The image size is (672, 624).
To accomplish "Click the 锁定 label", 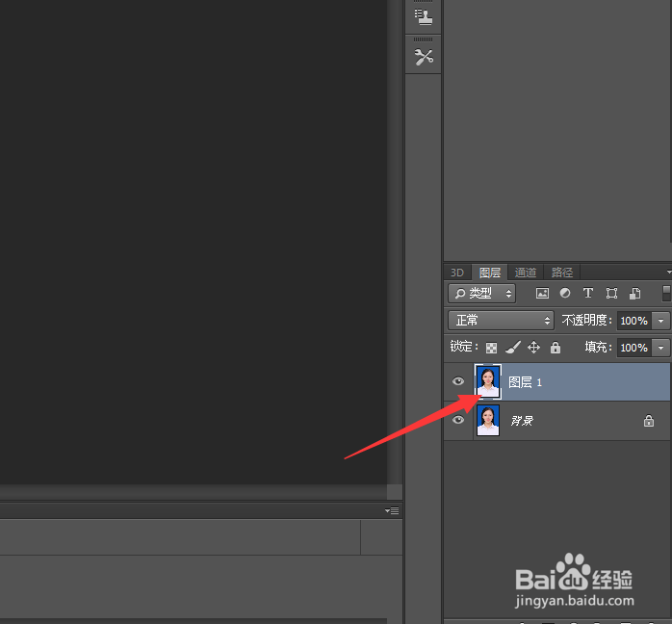I will point(464,347).
